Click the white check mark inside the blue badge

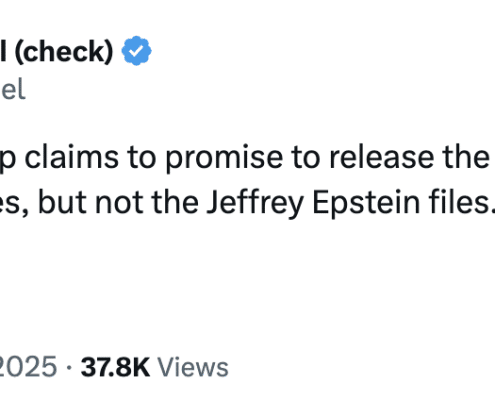[x=136, y=51]
